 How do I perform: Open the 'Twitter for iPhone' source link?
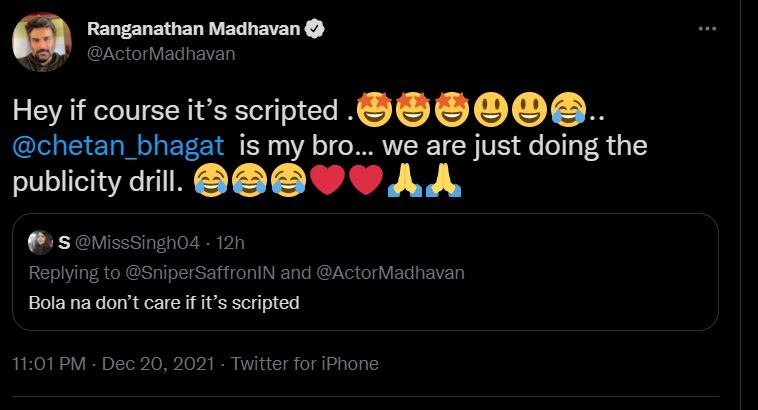(x=305, y=364)
